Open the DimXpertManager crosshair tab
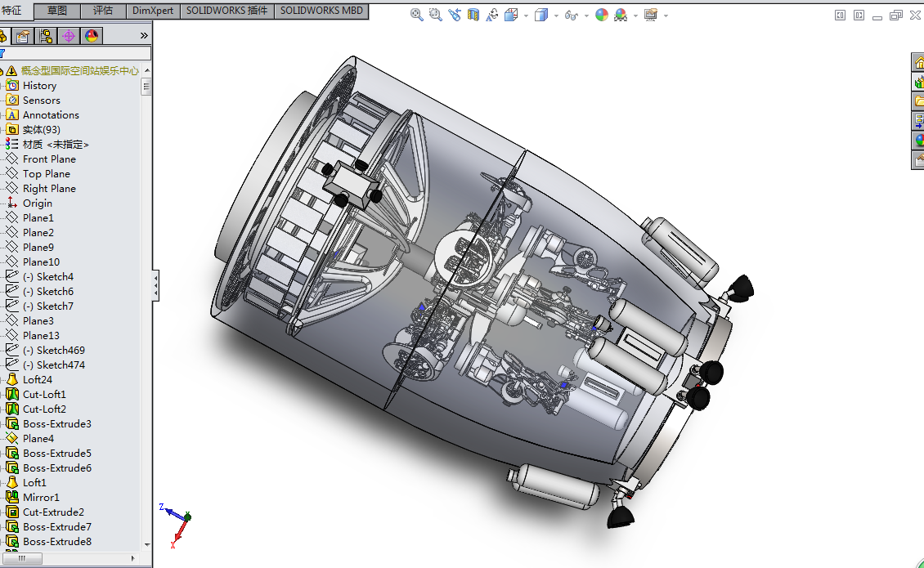 tap(69, 36)
